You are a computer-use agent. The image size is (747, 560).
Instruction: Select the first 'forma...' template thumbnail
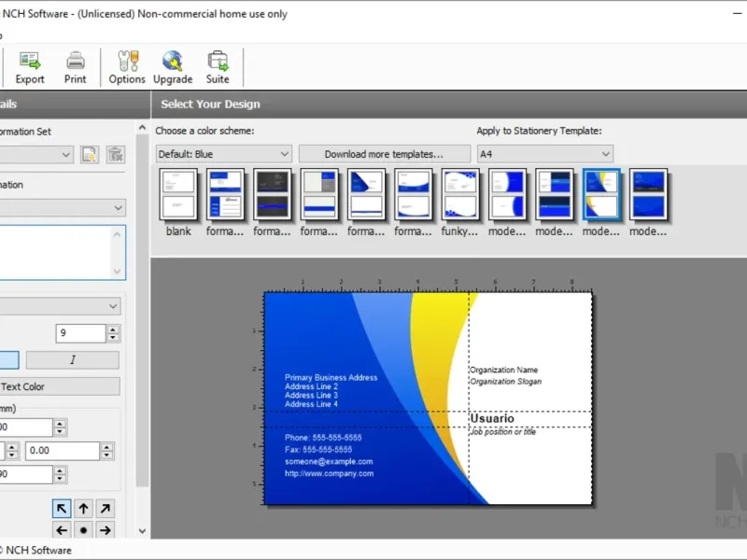point(225,194)
